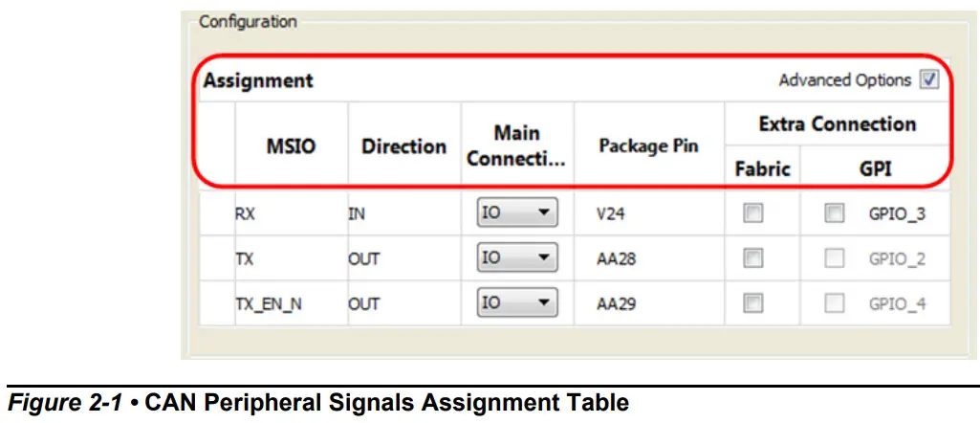Enable Fabric checkbox for RX row

(x=753, y=214)
